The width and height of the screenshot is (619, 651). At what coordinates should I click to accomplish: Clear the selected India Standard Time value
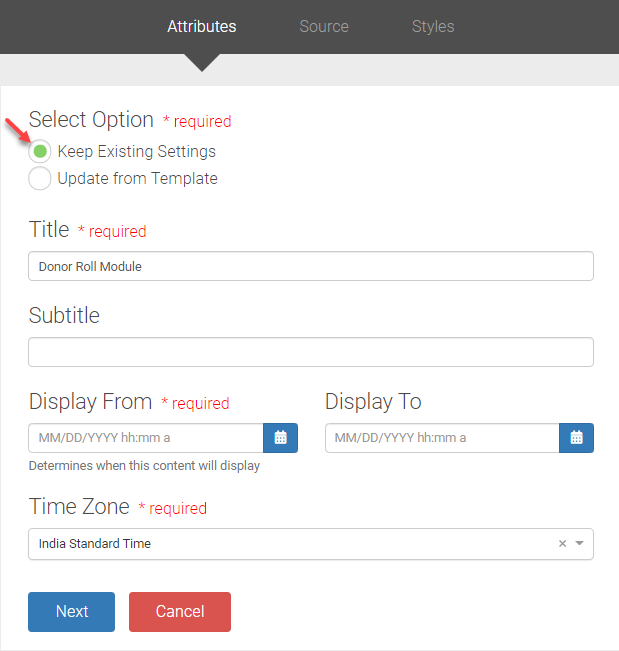[x=562, y=544]
